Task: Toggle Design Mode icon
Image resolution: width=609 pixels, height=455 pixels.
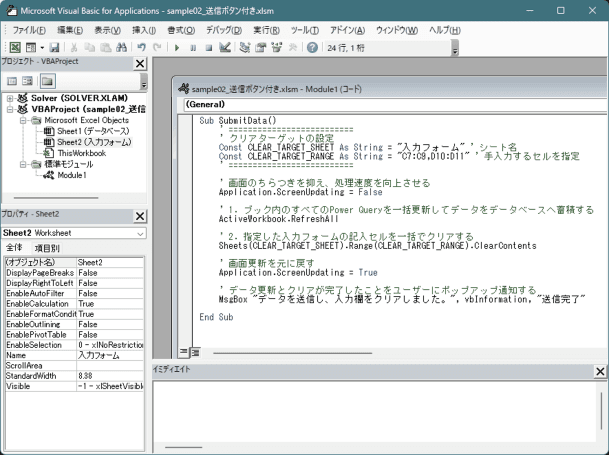Action: click(x=225, y=47)
